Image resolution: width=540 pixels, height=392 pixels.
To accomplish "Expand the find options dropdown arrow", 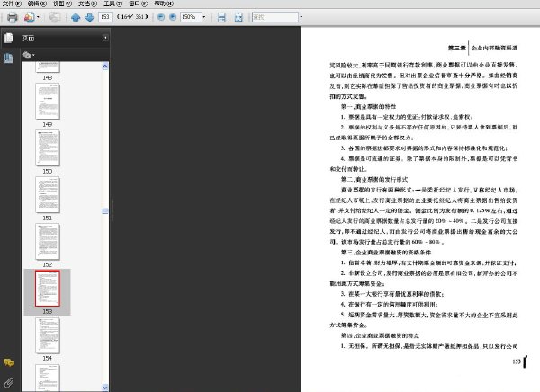I will tap(301, 17).
